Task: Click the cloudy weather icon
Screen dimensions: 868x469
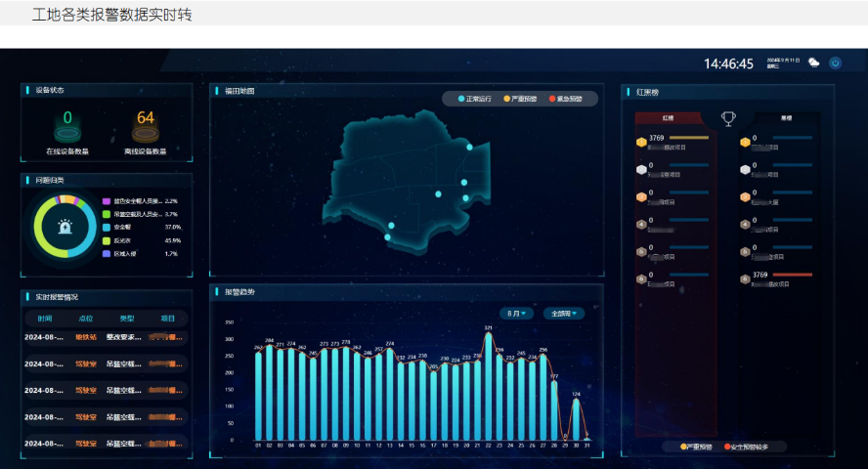Action: pos(813,63)
